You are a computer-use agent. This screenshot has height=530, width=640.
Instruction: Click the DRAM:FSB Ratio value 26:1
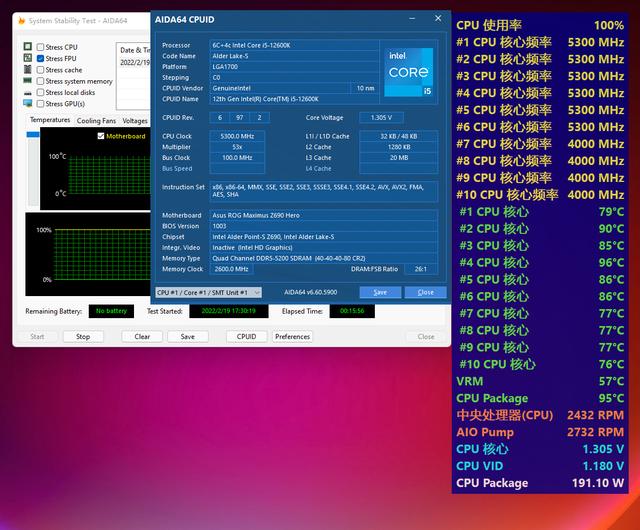coord(421,269)
